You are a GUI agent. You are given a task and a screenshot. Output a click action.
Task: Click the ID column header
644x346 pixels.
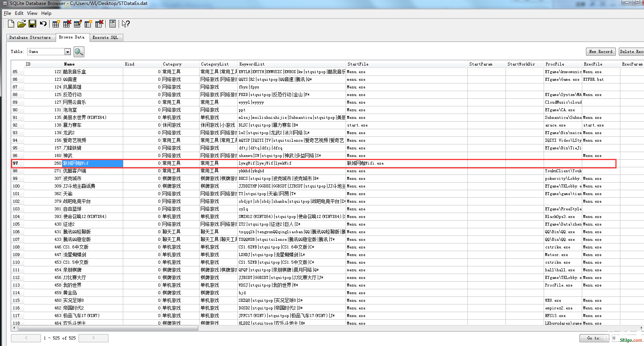(43, 64)
